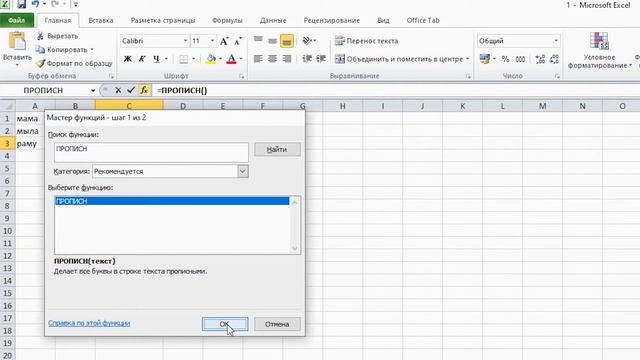640x360 pixels.
Task: Click function list scrollbar down arrow
Action: (295, 249)
